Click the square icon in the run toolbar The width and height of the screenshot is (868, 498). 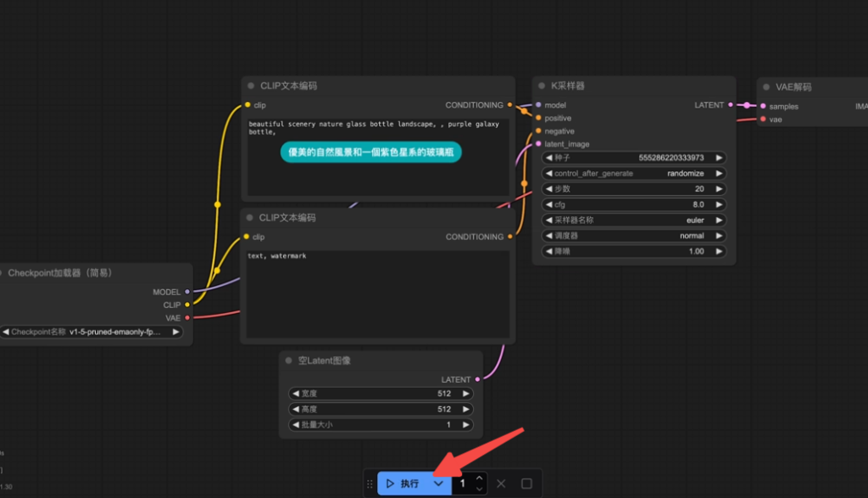coord(526,484)
